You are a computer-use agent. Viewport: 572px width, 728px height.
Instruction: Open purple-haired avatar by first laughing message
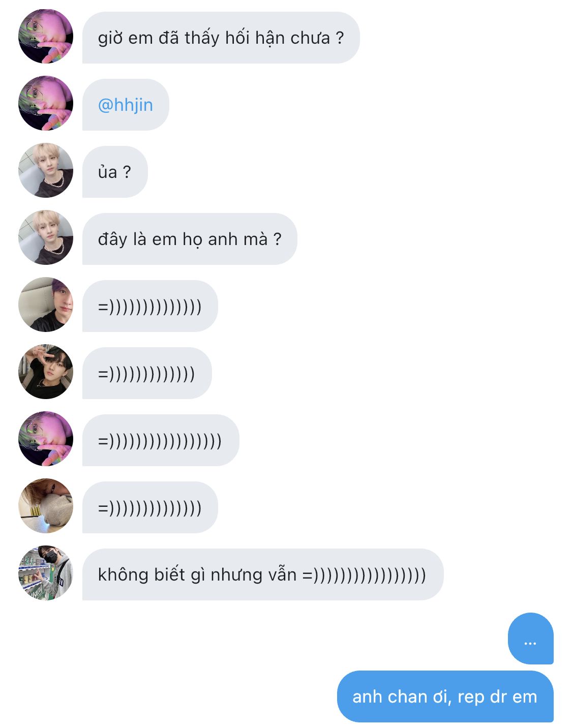46,305
